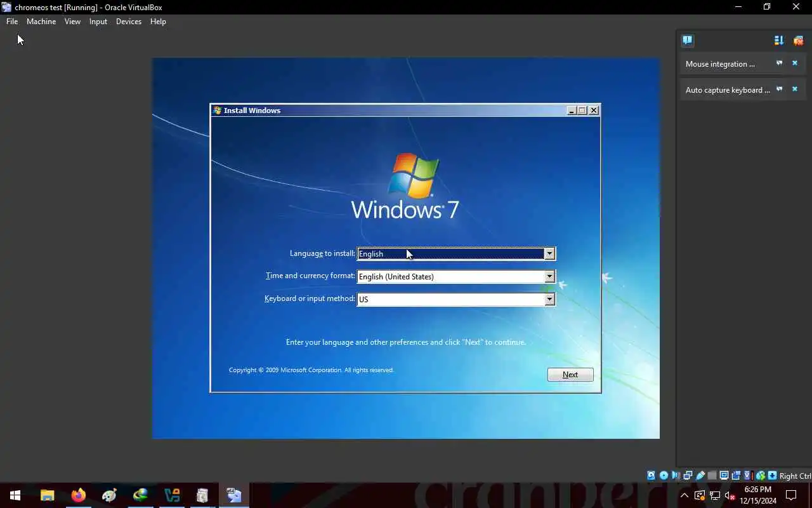Dismiss the Mouse integration notification
This screenshot has width=812, height=508.
point(794,63)
